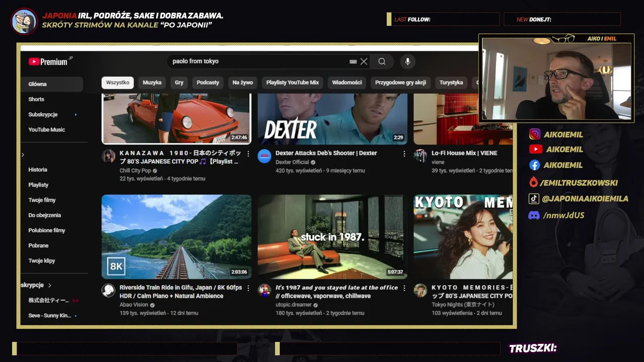Open the Dexter Attacks Deb's Shooter title
Screen dimensions: 644x362
click(x=326, y=153)
